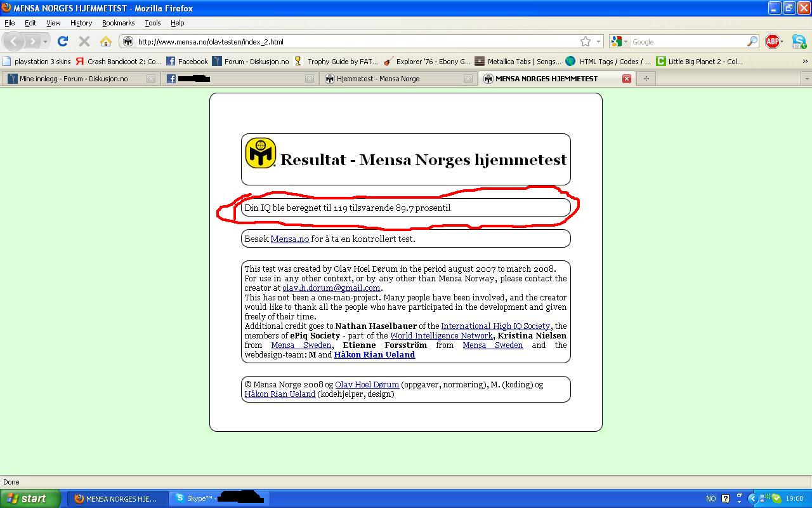Open HTML Tags / Codes bookmark
The height and width of the screenshot is (508, 812).
608,62
